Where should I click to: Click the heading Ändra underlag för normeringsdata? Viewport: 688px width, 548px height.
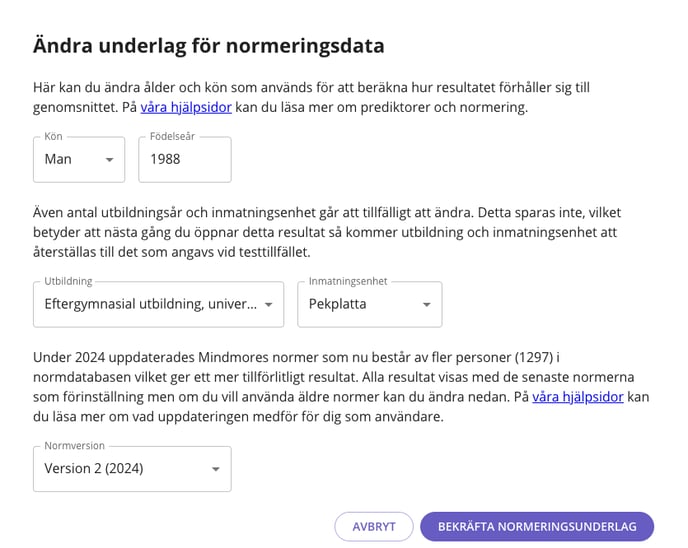[209, 45]
